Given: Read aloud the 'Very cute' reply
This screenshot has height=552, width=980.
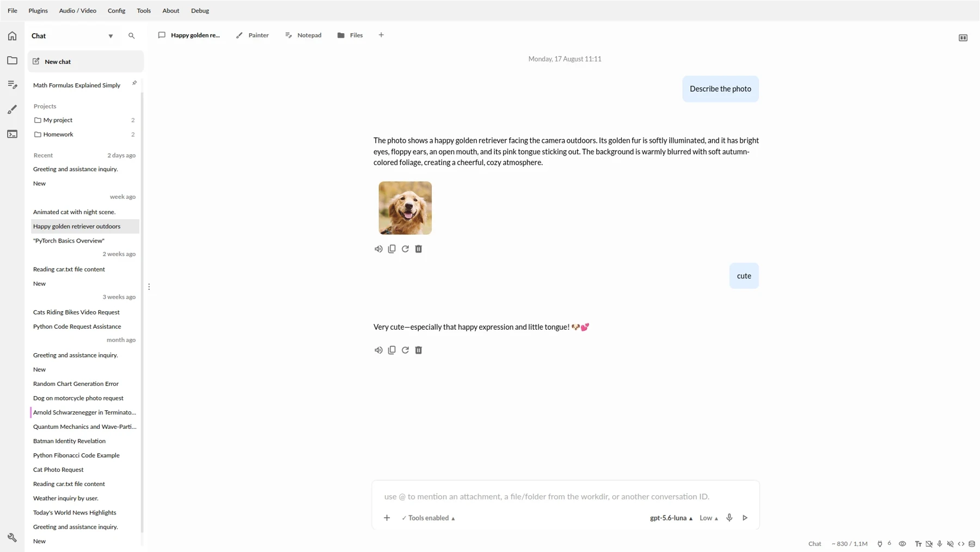Looking at the screenshot, I should pos(378,350).
